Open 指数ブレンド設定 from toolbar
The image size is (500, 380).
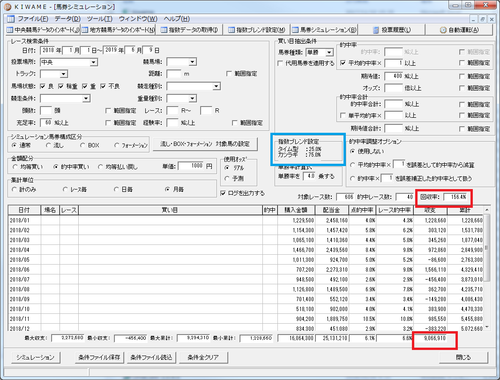[232, 30]
